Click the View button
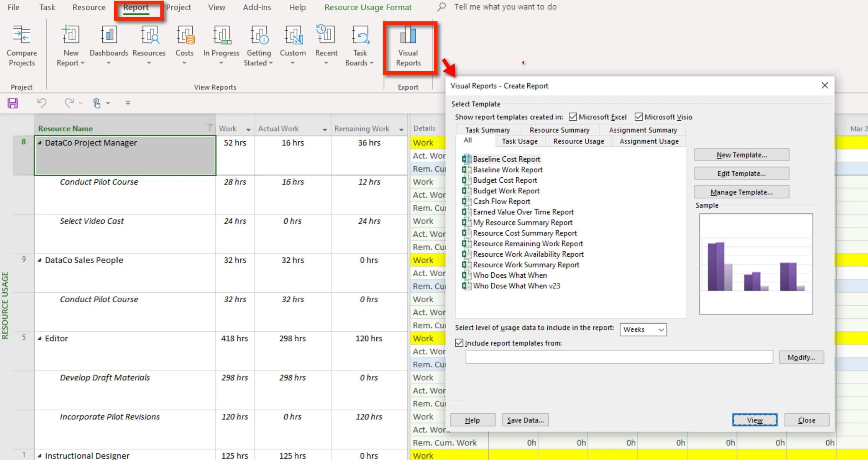The image size is (868, 460). (x=755, y=420)
